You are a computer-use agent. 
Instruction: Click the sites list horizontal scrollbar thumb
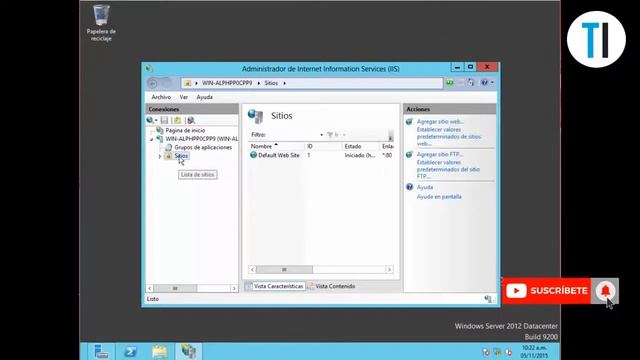tap(284, 269)
